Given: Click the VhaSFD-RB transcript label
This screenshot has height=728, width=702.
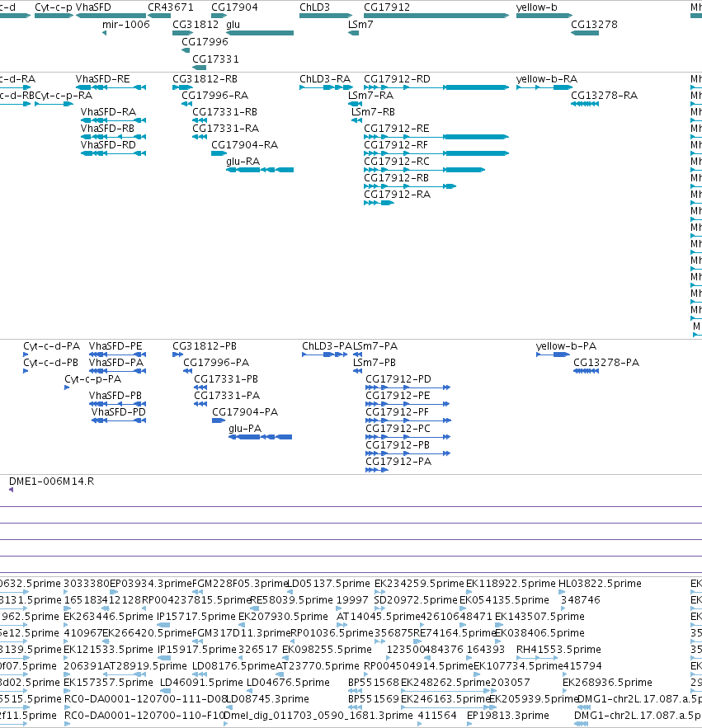Looking at the screenshot, I should pos(107,128).
